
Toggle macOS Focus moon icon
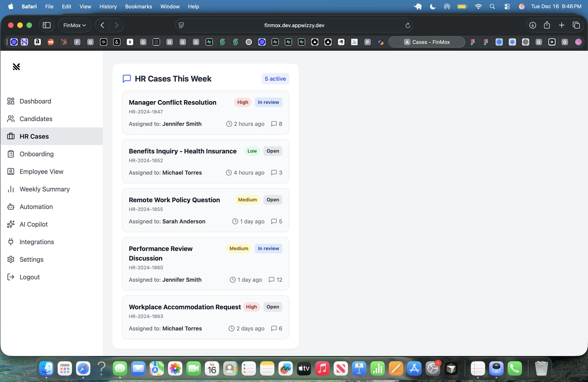[433, 6]
